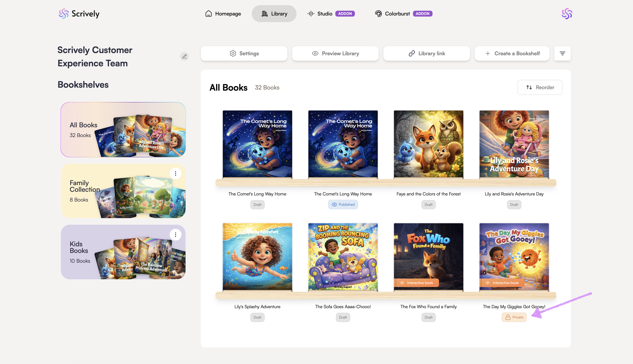Screen dimensions: 633x364
Task: Click the Published status badge
Action: (343, 204)
